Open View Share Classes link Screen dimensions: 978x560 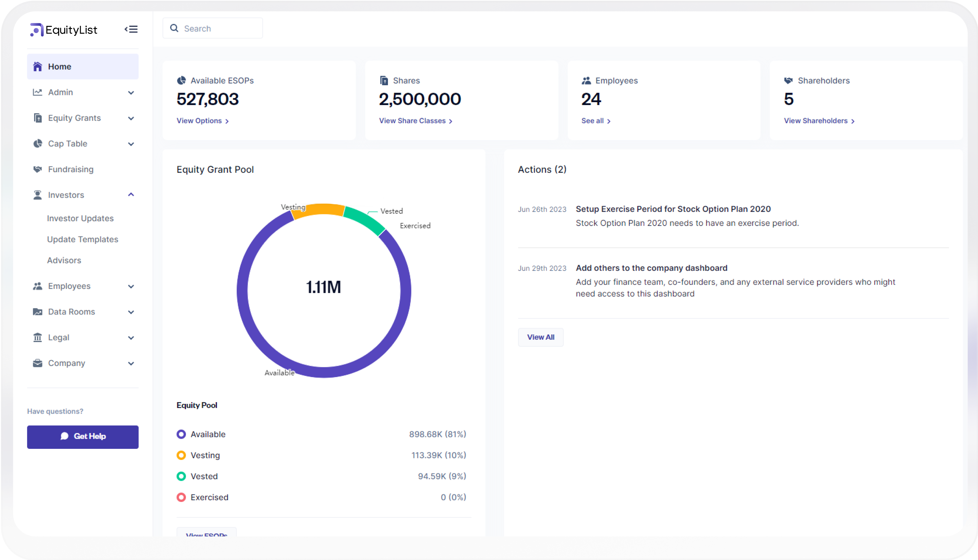tap(412, 120)
